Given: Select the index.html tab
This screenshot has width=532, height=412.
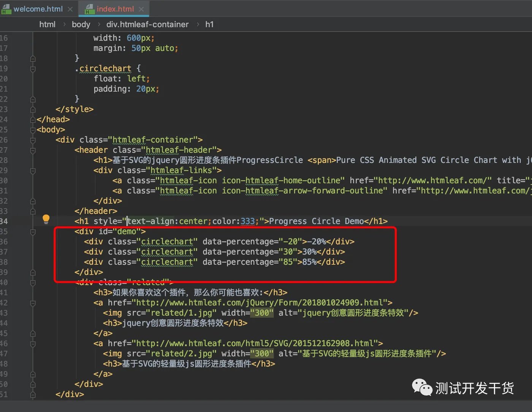Looking at the screenshot, I should pos(115,9).
